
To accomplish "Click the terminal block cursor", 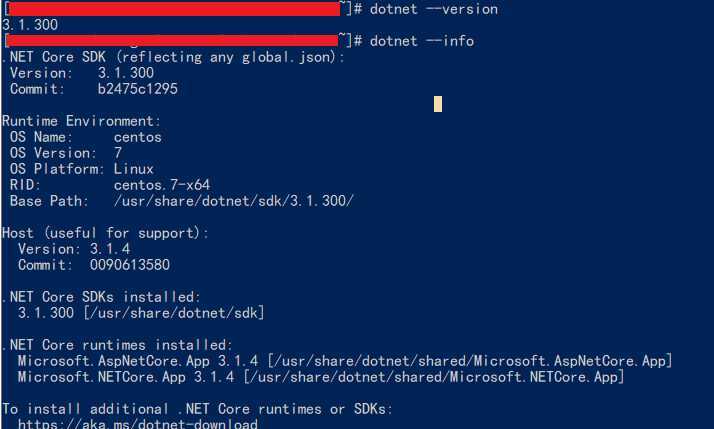I will click(438, 104).
